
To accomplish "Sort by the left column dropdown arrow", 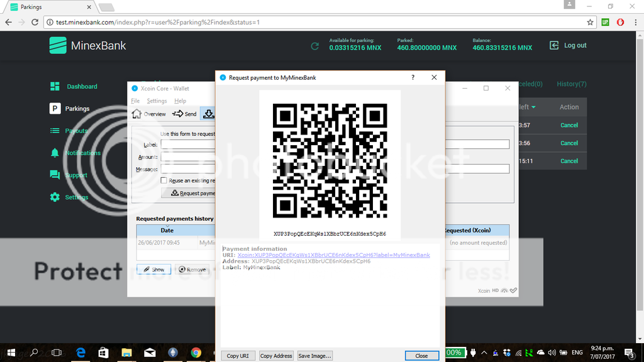I will click(x=533, y=107).
